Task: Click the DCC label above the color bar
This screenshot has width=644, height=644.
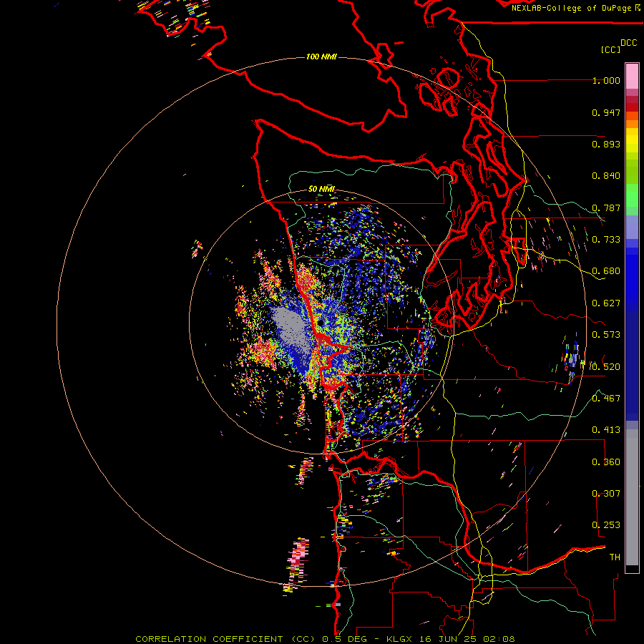Action: click(629, 43)
